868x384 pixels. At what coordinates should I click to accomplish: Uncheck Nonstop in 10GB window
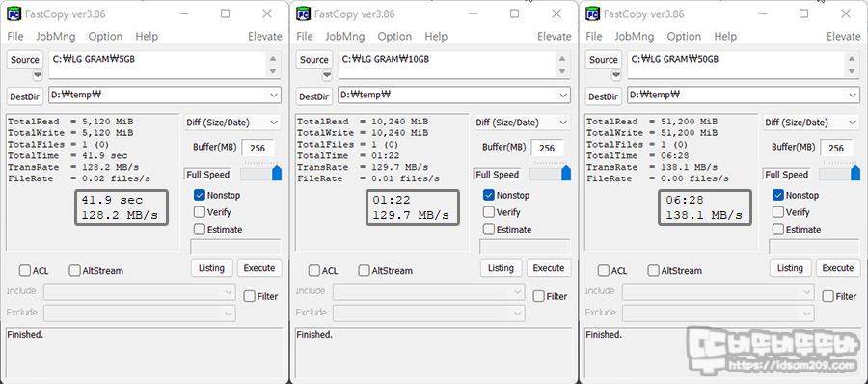489,195
